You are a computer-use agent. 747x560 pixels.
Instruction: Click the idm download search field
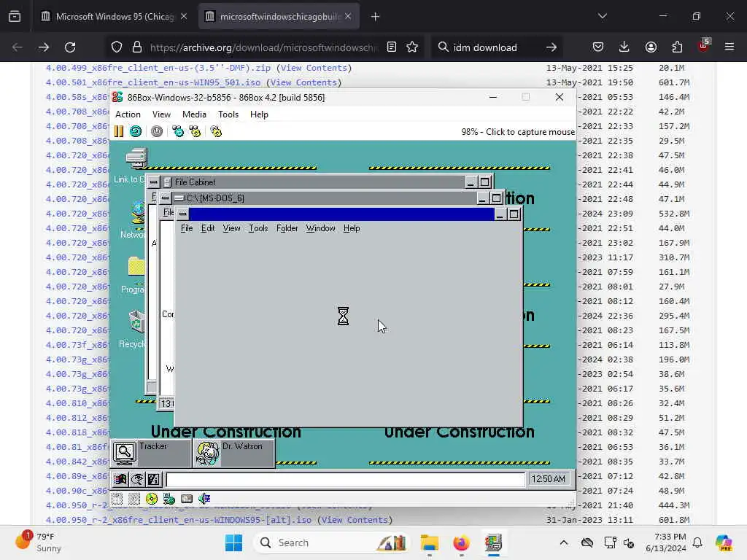coord(495,47)
